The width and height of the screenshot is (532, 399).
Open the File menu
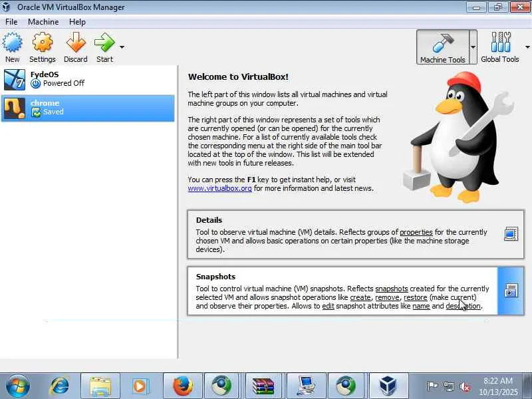[x=11, y=22]
